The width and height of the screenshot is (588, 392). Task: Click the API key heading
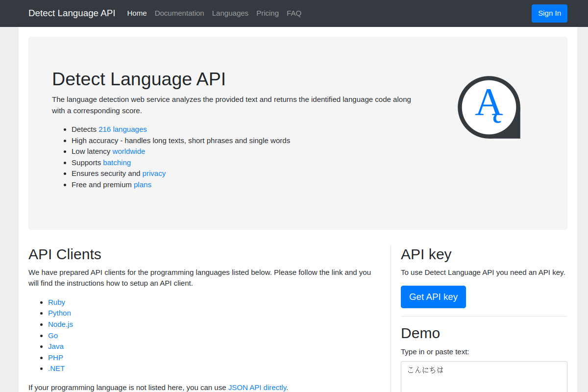pos(426,254)
